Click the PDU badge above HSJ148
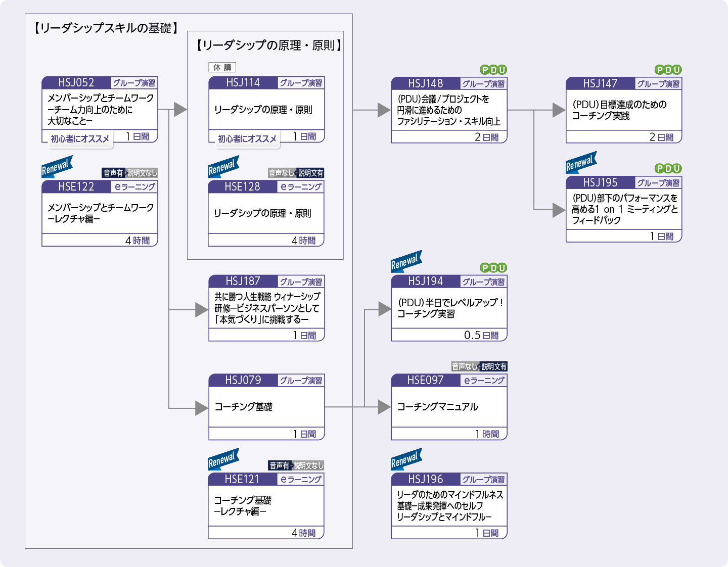 coord(493,70)
